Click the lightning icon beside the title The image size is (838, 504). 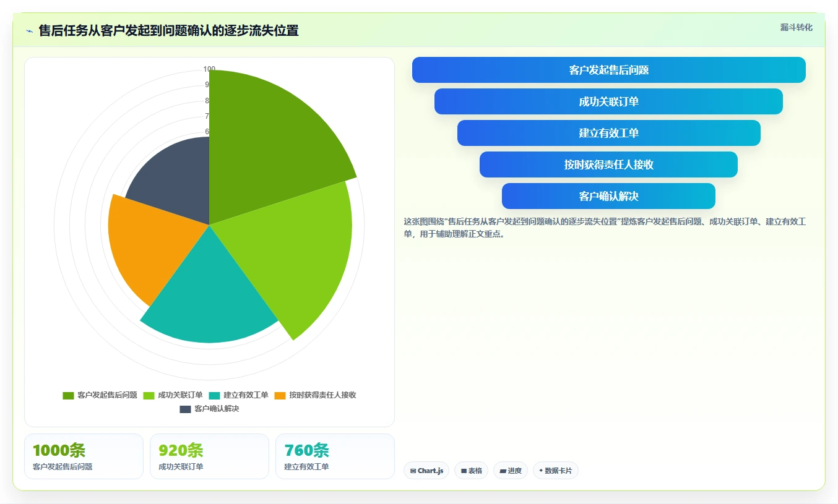point(29,31)
